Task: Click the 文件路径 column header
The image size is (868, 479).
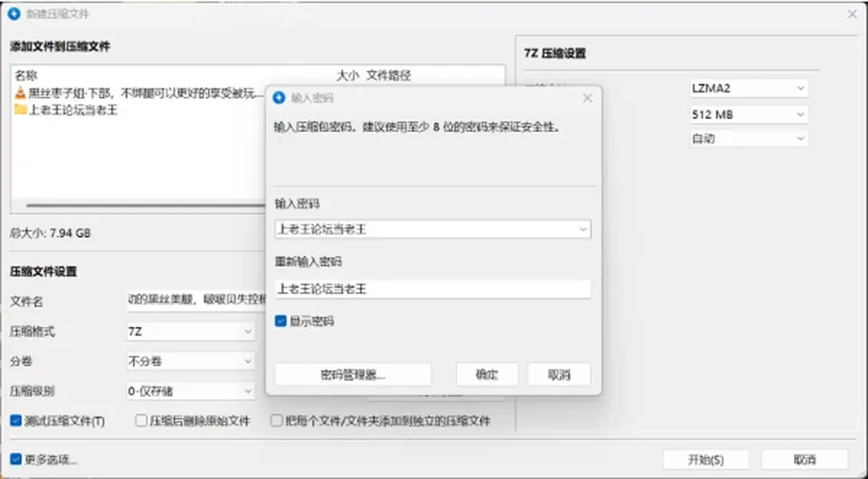Action: point(389,75)
